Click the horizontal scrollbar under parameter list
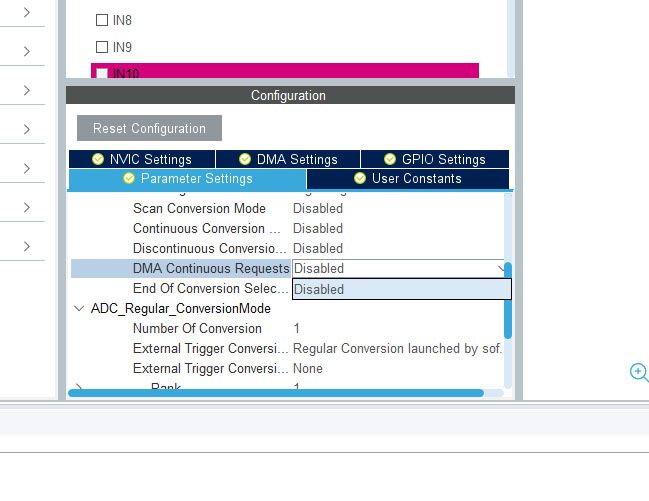This screenshot has width=649, height=501. [x=276, y=393]
